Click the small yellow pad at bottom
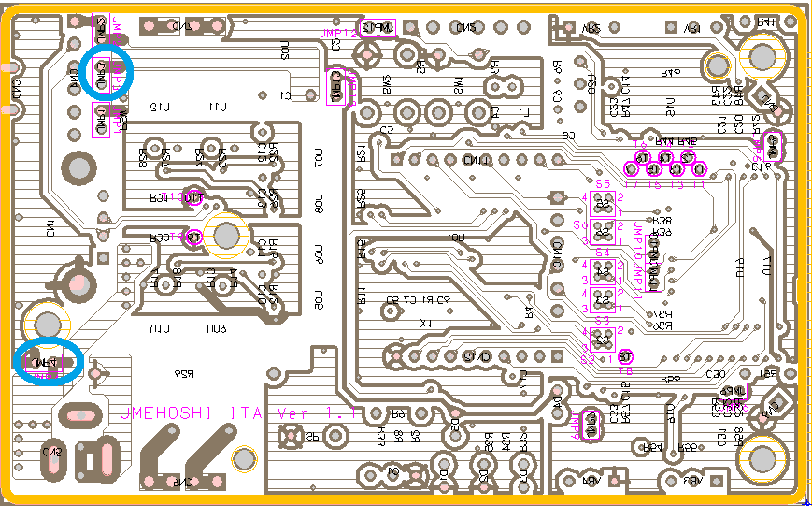The image size is (812, 506). coord(244,458)
